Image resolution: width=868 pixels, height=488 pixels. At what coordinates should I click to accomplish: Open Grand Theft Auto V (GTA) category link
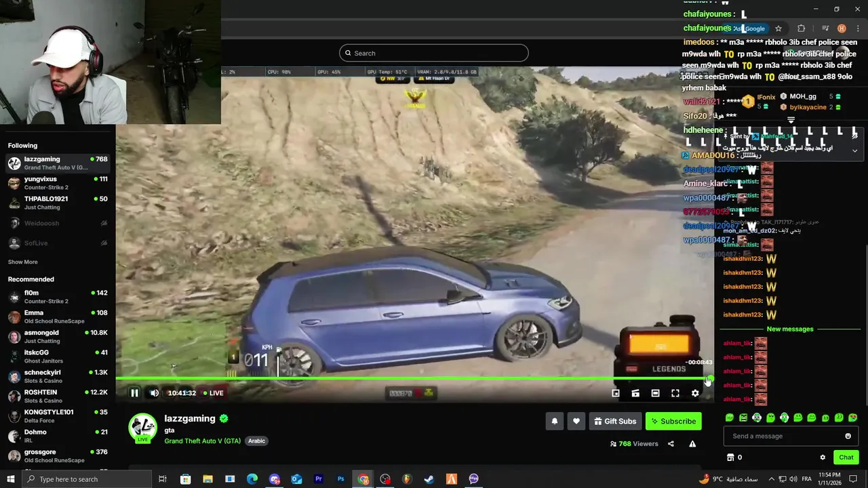click(202, 441)
